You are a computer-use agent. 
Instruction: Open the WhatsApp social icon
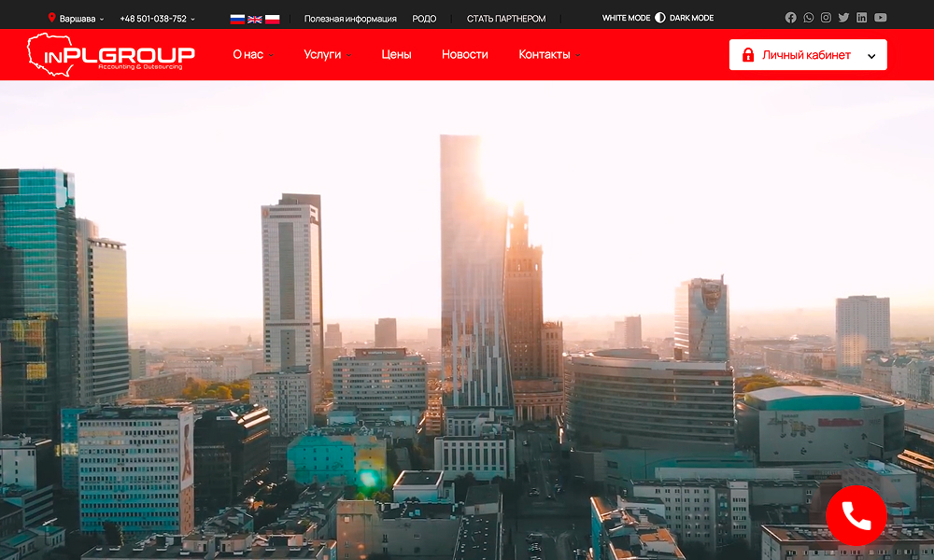click(x=809, y=18)
